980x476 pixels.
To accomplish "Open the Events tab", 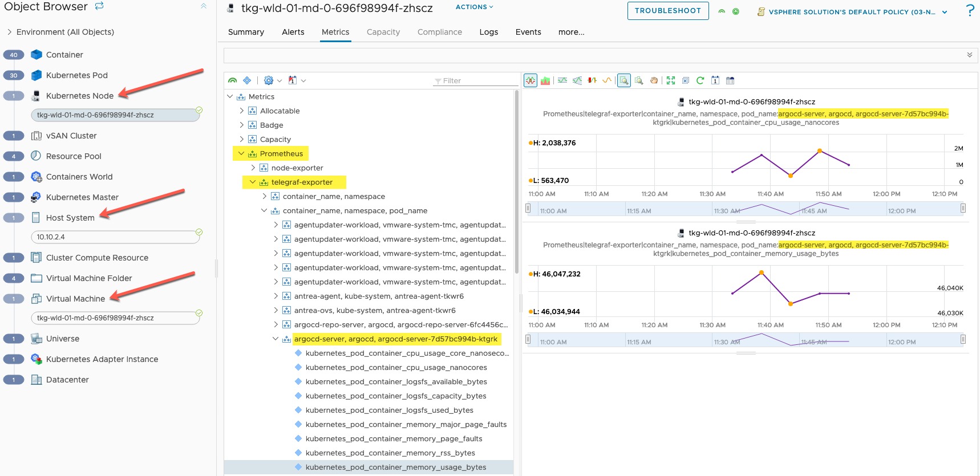I will click(x=528, y=32).
